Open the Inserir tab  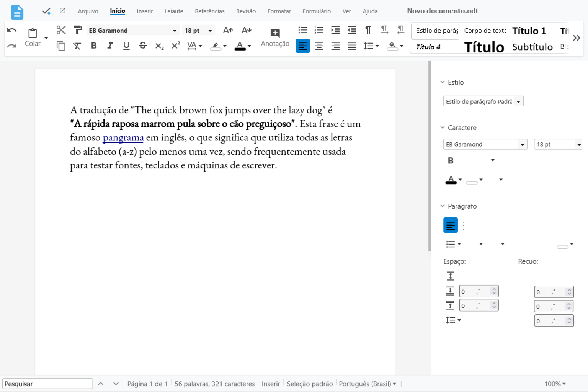coord(145,11)
